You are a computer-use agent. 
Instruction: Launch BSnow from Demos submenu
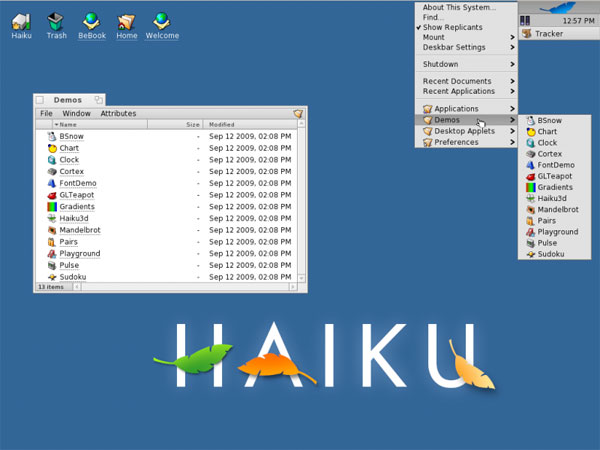pyautogui.click(x=554, y=121)
